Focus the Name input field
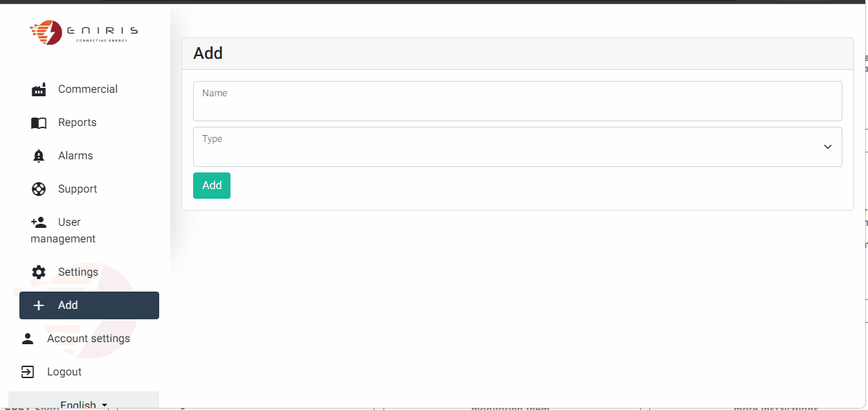868x410 pixels. (517, 101)
